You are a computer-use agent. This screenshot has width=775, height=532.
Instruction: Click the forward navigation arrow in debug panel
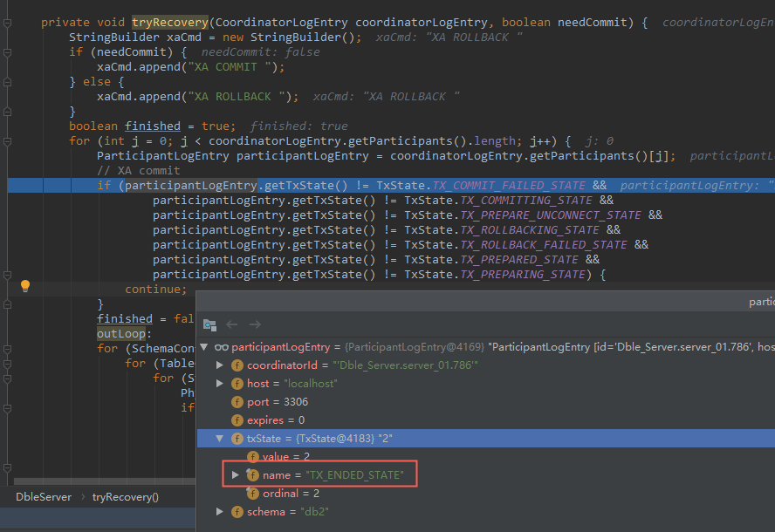pyautogui.click(x=254, y=324)
